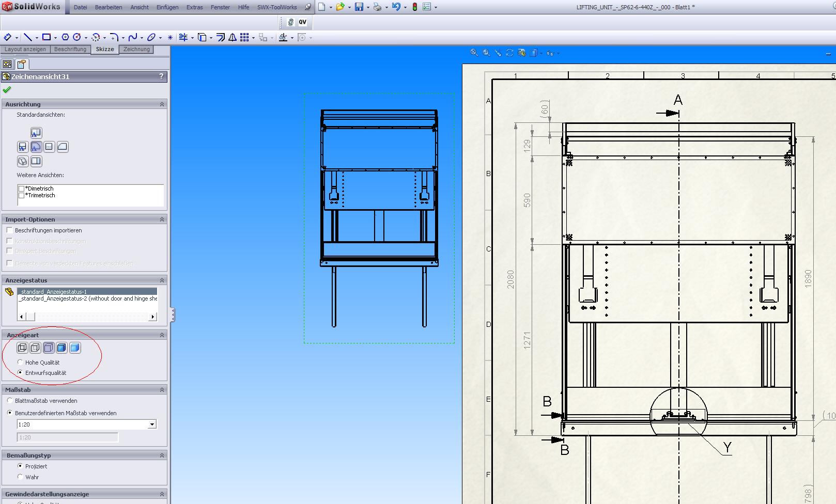Select the Wahr dimension type
836x504 pixels.
tap(20, 477)
